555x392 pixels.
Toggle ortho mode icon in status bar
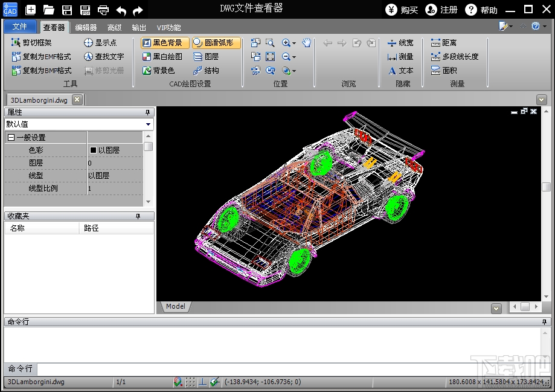tap(202, 382)
